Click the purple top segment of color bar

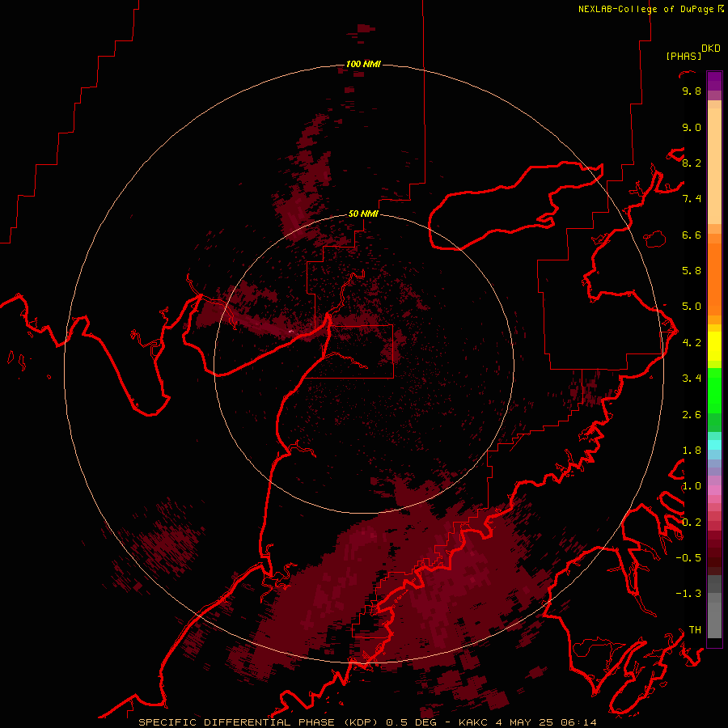point(714,81)
